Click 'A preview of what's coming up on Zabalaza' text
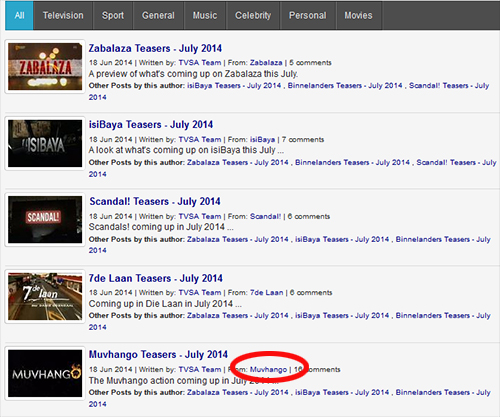 (193, 74)
